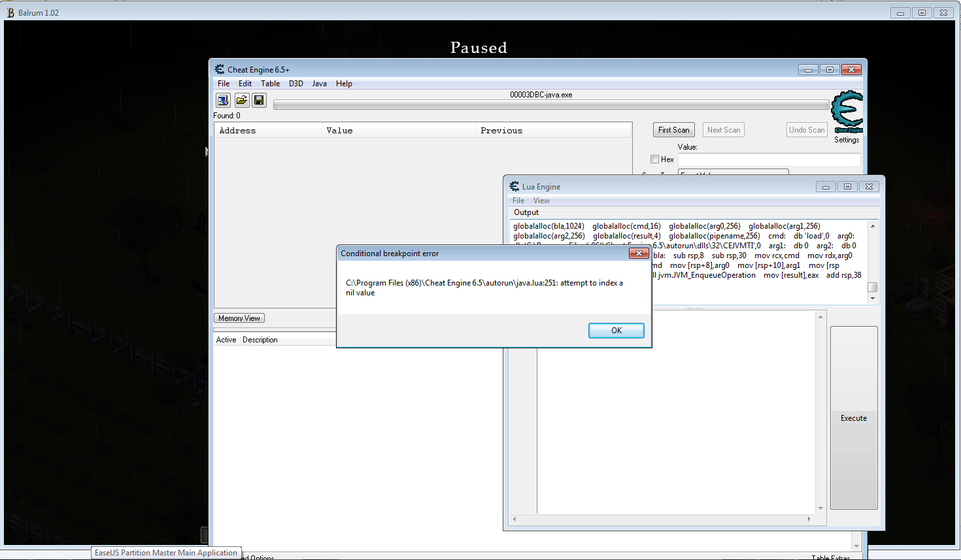Click the Balrum icon in the game title bar

(x=10, y=11)
